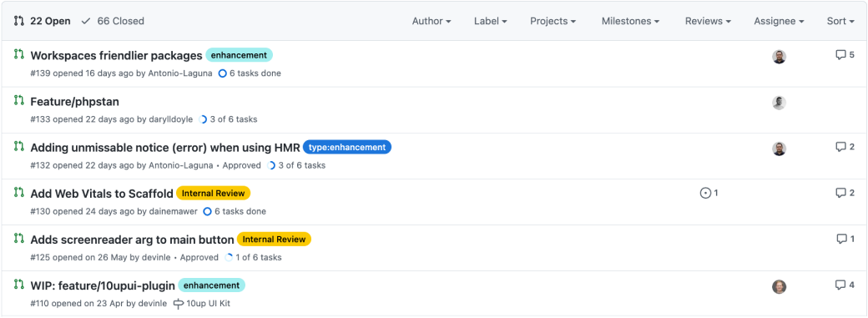This screenshot has width=868, height=318.
Task: Filter by Internal Review label on Web Vitals
Action: 214,193
